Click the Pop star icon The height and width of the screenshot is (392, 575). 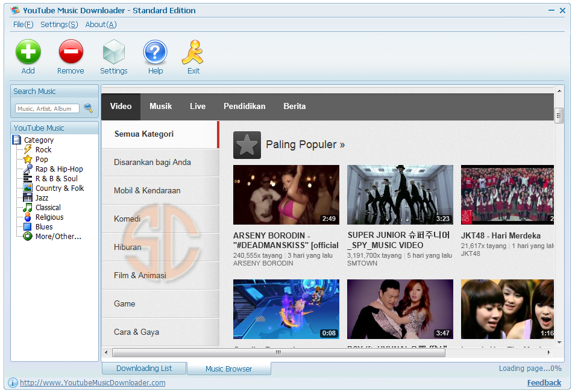click(28, 159)
